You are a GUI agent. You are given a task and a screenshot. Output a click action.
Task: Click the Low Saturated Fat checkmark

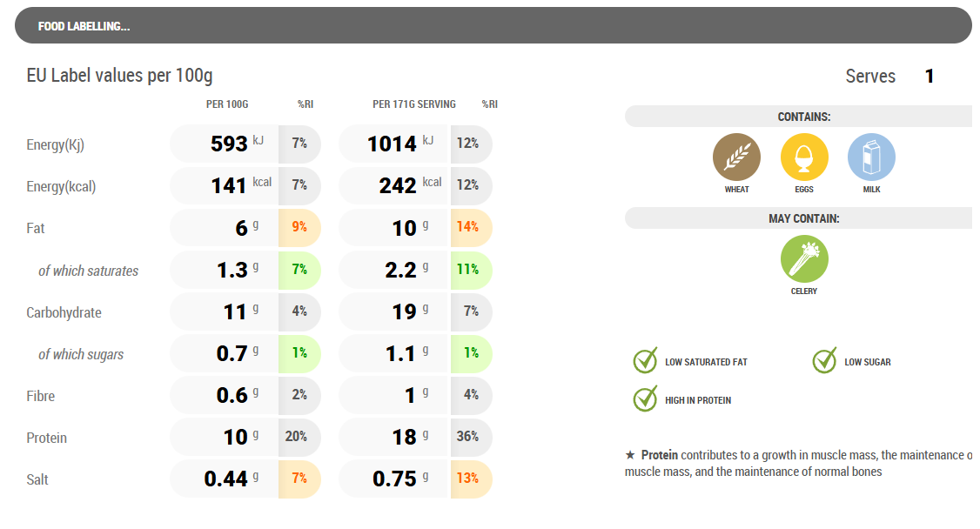point(645,361)
